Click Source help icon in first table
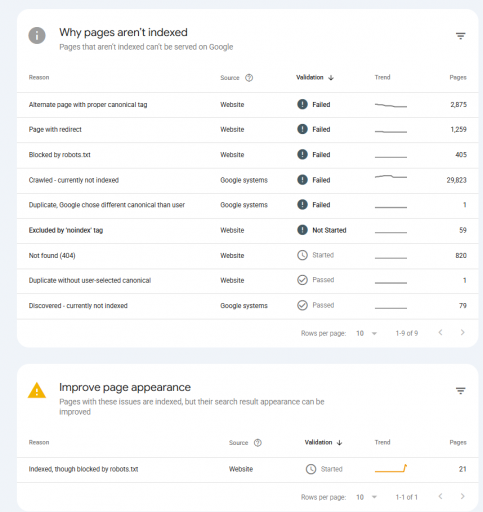Viewport: 483px width, 512px height. 249,78
